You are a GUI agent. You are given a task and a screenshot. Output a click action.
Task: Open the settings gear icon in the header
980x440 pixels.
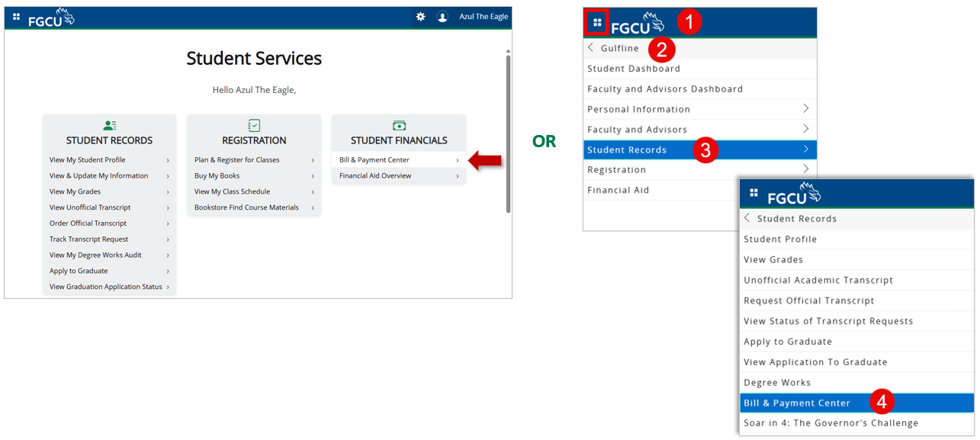(x=420, y=17)
